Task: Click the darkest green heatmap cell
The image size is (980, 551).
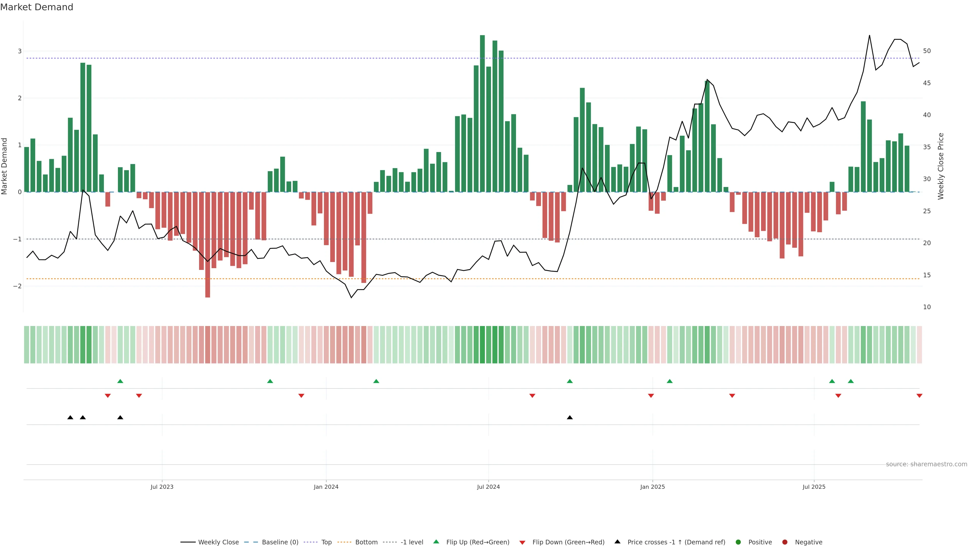Action: pos(482,345)
